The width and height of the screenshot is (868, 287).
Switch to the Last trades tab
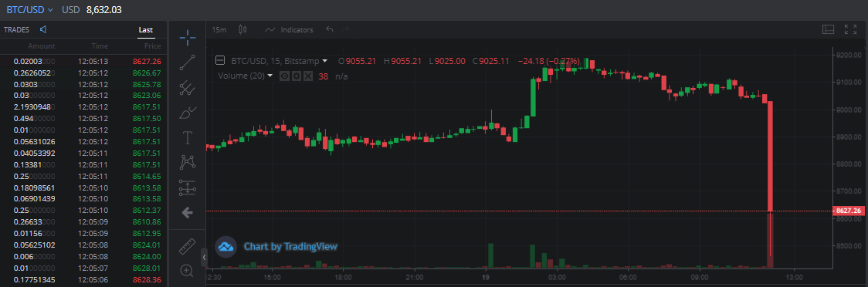(x=146, y=30)
